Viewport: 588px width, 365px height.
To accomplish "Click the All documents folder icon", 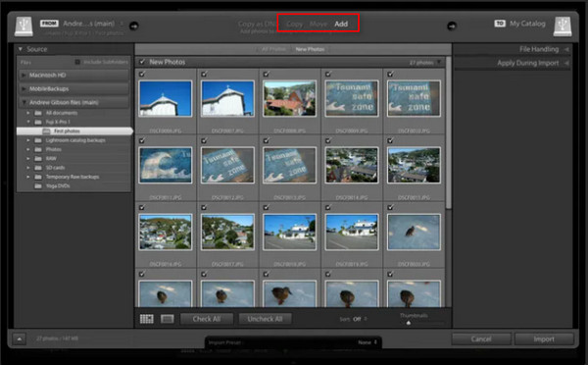I will pyautogui.click(x=38, y=113).
